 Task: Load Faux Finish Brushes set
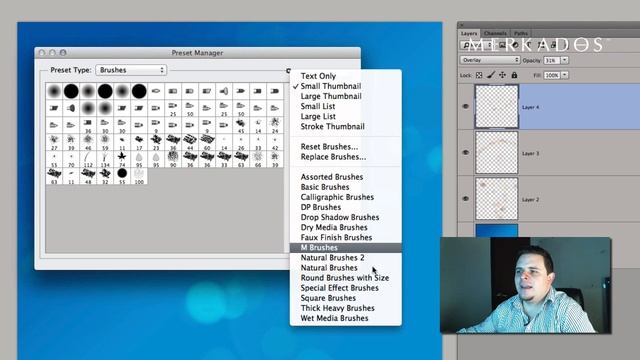point(336,238)
